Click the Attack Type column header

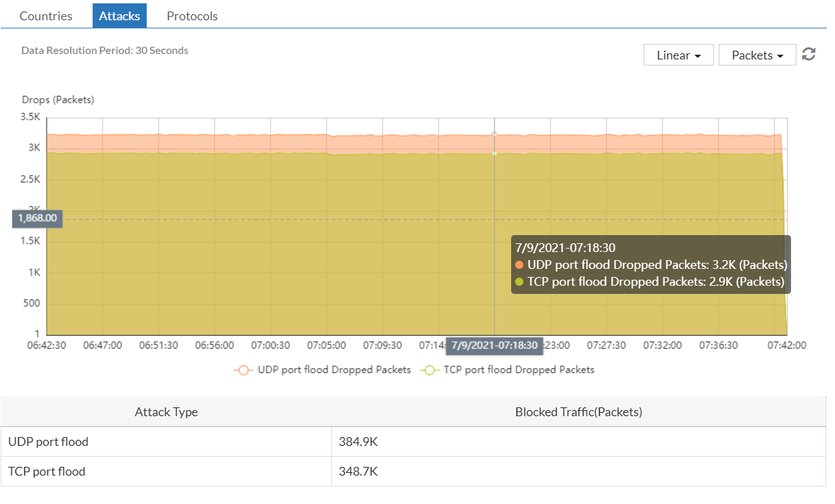point(166,412)
